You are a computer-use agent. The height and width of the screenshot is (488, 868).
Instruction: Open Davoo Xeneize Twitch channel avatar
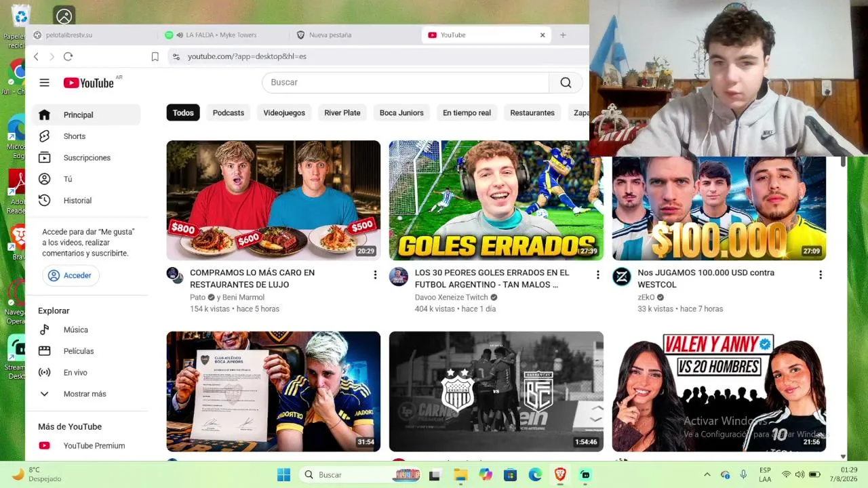pos(399,277)
